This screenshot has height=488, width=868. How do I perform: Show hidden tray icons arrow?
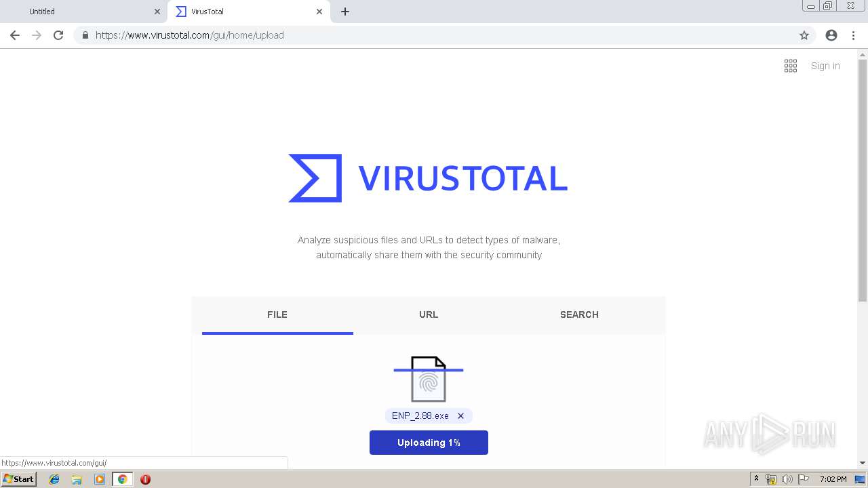pos(757,479)
